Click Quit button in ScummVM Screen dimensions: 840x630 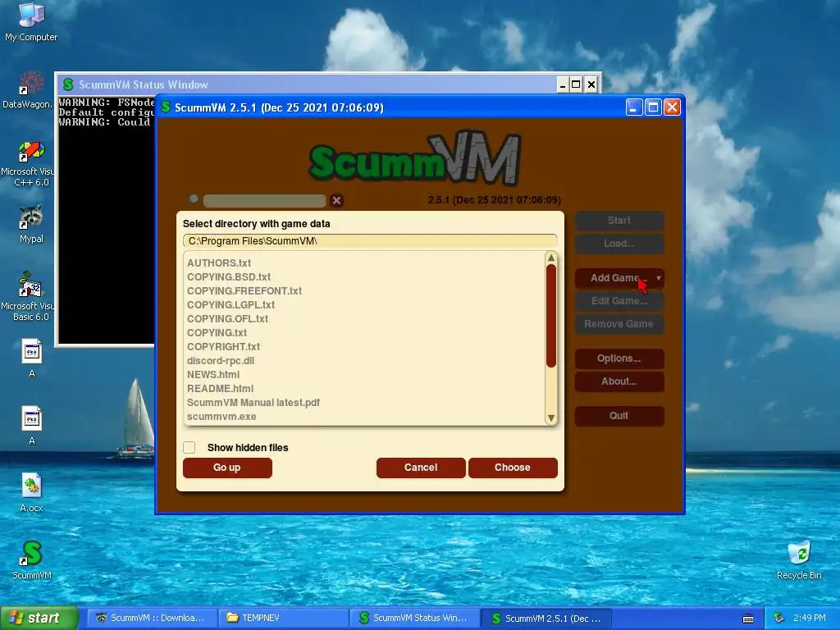[619, 416]
